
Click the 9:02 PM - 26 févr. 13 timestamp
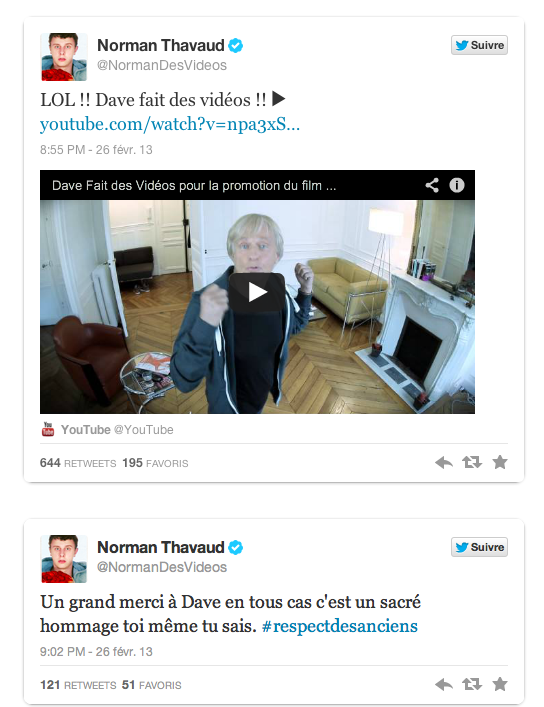coord(96,652)
